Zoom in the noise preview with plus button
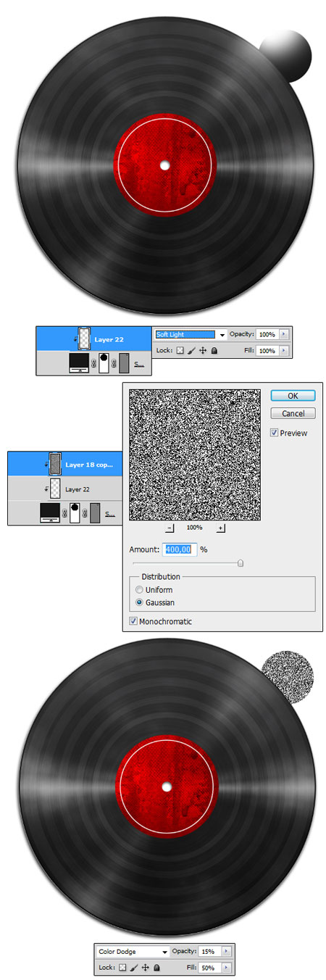The image size is (326, 980). pyautogui.click(x=221, y=528)
